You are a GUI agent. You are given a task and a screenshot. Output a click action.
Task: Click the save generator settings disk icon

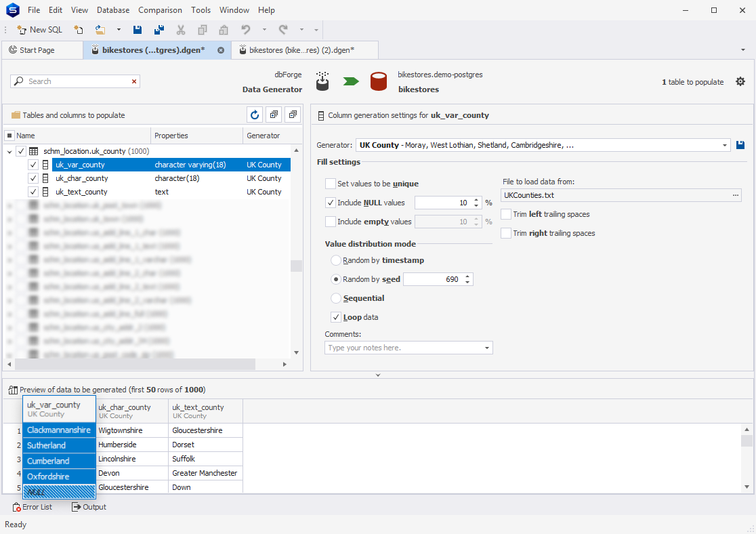(740, 145)
